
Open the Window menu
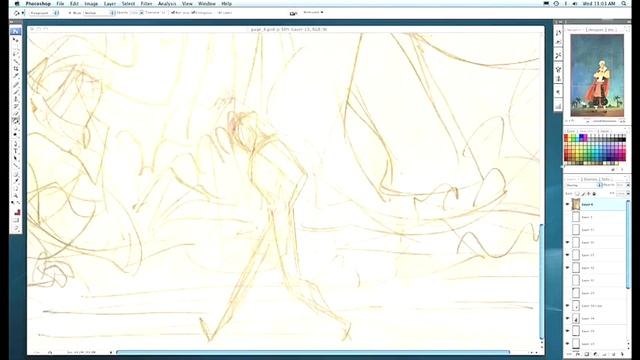point(207,4)
